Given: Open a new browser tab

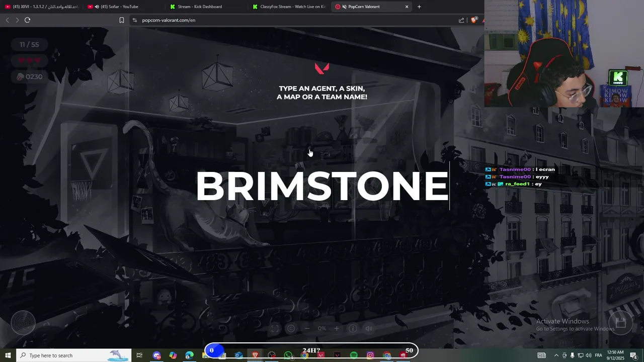Looking at the screenshot, I should (419, 7).
